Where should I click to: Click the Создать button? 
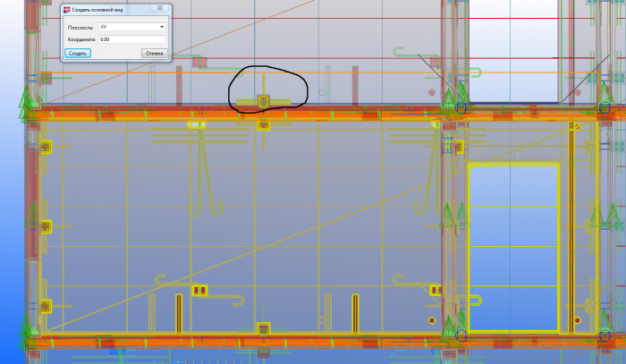[78, 53]
